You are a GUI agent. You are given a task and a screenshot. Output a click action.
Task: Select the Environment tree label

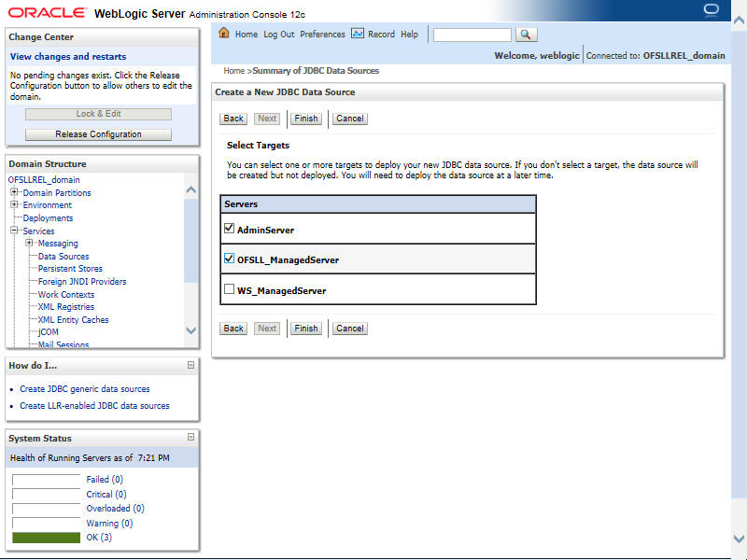tap(48, 205)
